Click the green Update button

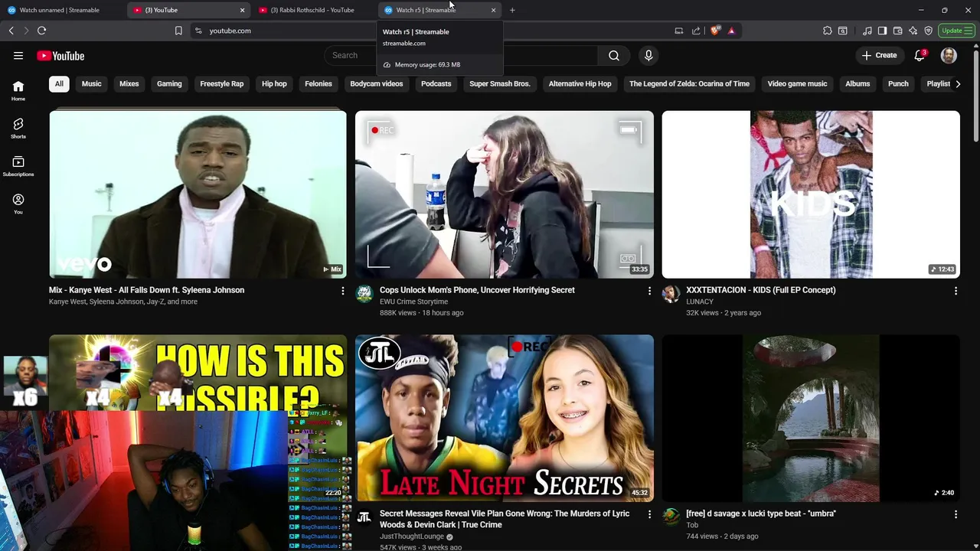coord(955,31)
